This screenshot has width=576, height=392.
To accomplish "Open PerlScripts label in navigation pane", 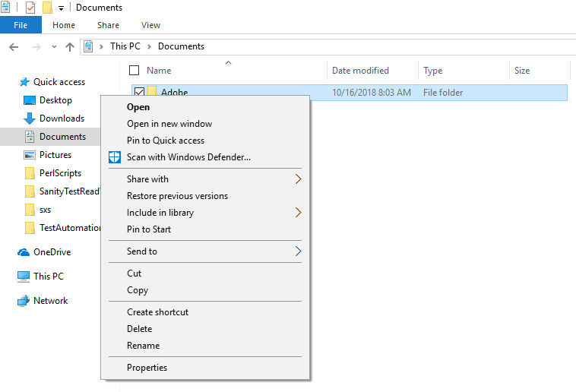I will [x=60, y=173].
